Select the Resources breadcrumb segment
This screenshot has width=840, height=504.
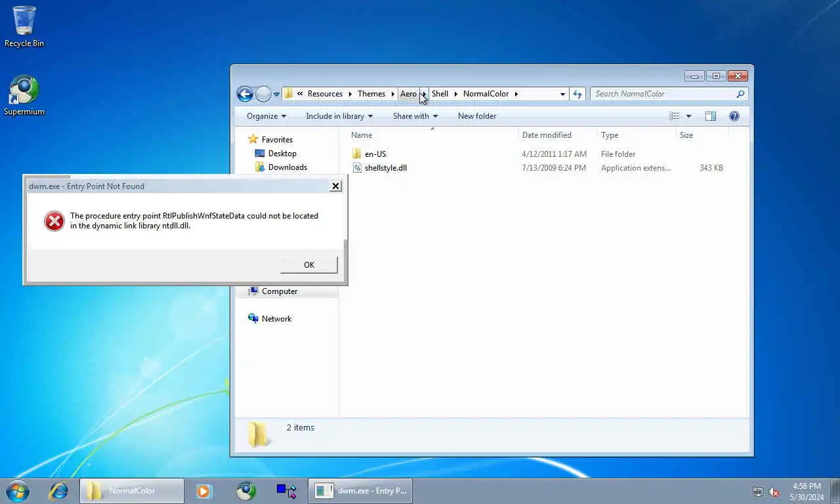click(x=325, y=94)
